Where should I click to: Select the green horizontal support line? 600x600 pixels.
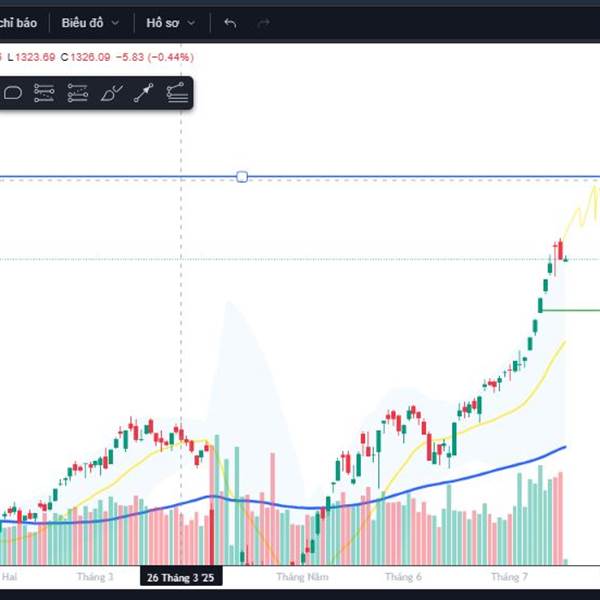[571, 310]
